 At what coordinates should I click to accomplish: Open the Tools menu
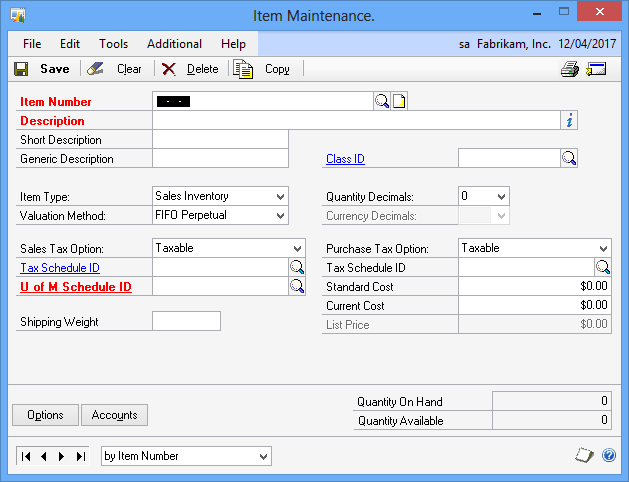tap(114, 44)
